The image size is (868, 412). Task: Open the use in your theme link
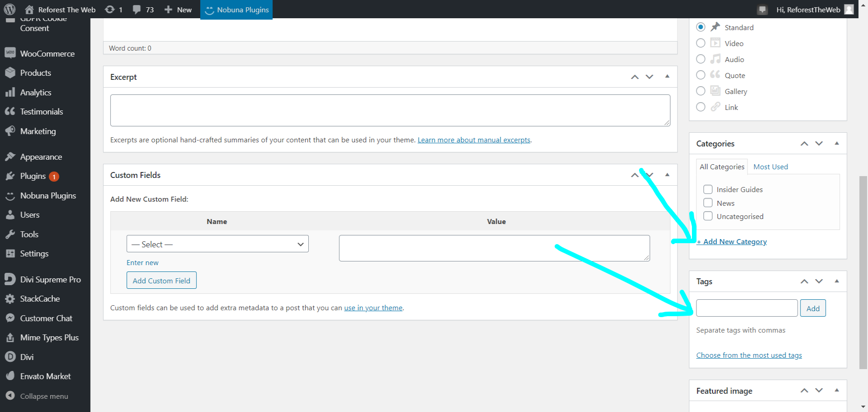point(373,308)
